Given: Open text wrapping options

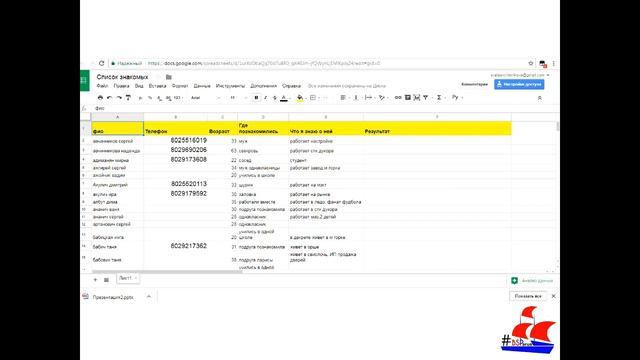Looking at the screenshot, I should click(369, 98).
